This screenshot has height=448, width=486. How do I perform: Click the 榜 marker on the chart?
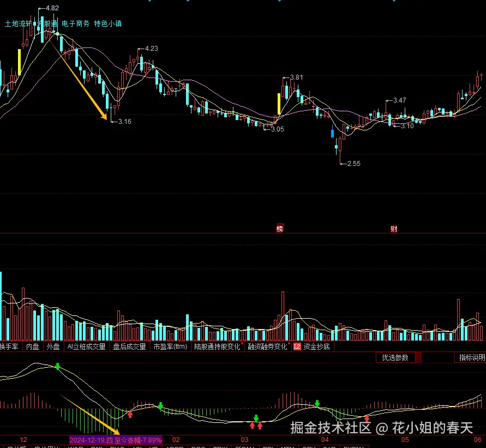click(x=280, y=229)
